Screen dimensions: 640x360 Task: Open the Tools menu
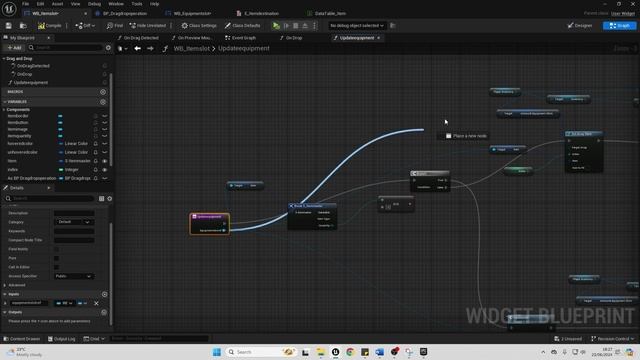click(137, 4)
